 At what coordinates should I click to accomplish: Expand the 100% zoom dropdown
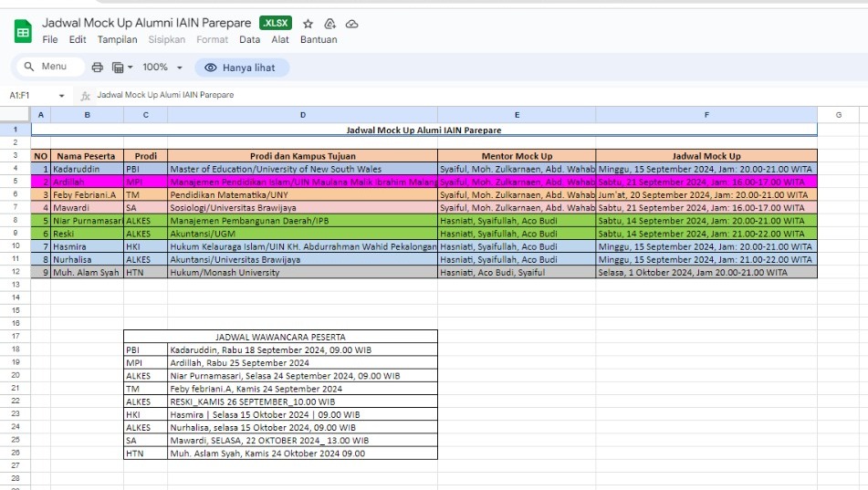[x=162, y=68]
